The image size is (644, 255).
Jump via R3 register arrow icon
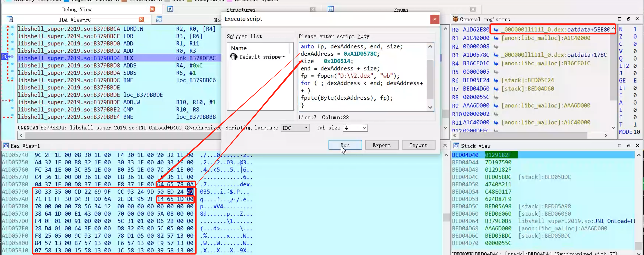coord(496,55)
